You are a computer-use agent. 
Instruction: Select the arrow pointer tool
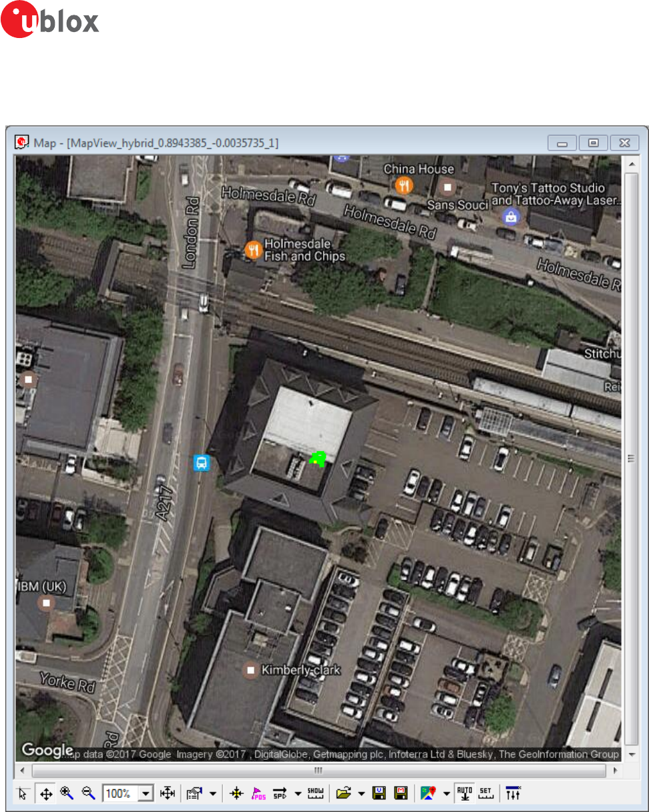point(24,794)
